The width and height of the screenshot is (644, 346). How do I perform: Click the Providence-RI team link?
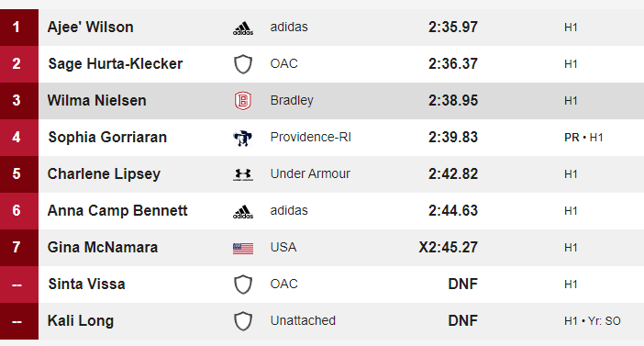[x=310, y=138]
